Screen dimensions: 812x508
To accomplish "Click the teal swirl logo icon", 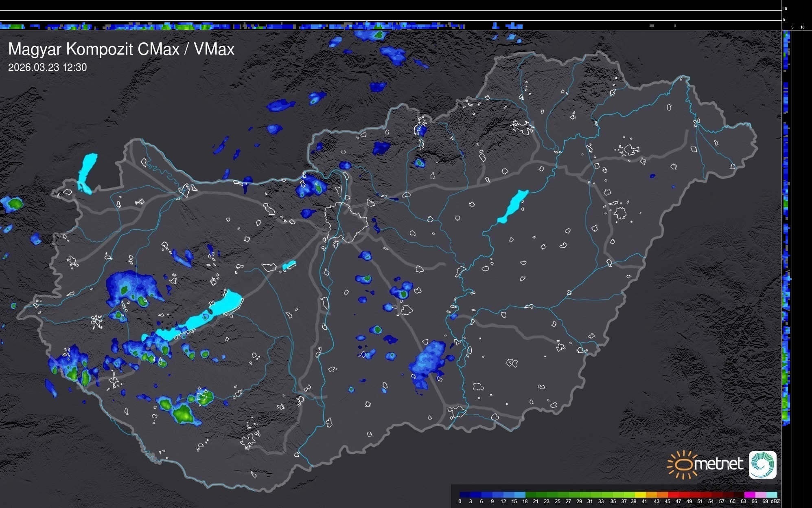I will [762, 464].
